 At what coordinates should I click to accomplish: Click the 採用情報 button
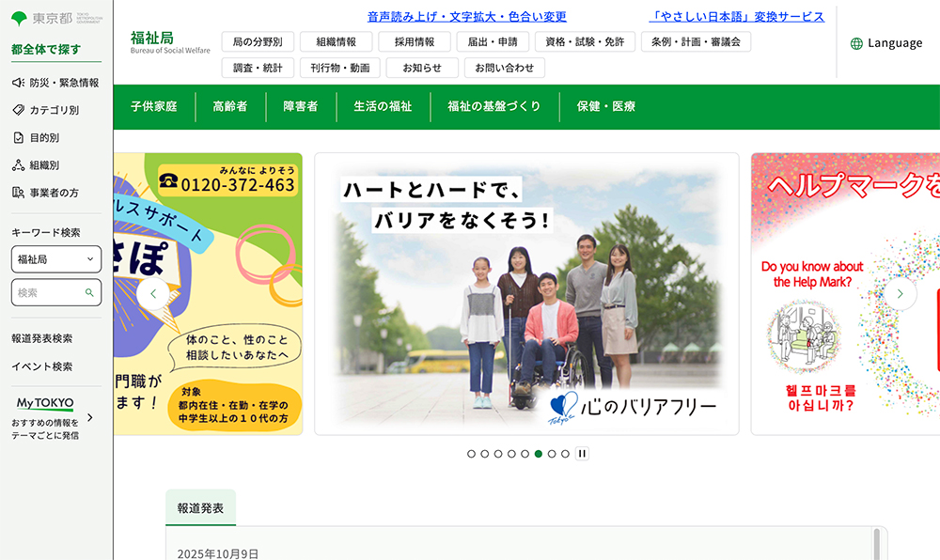tap(415, 42)
